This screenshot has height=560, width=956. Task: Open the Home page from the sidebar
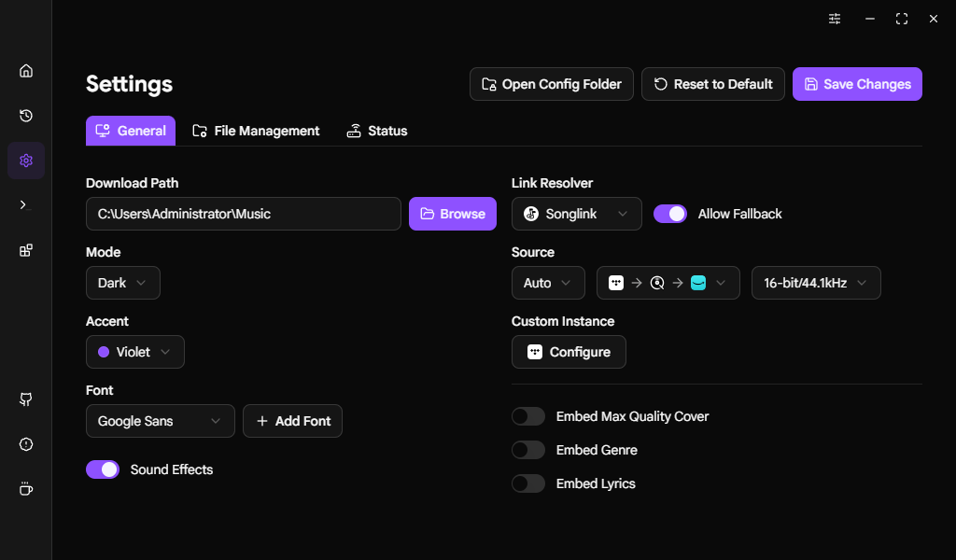point(25,70)
